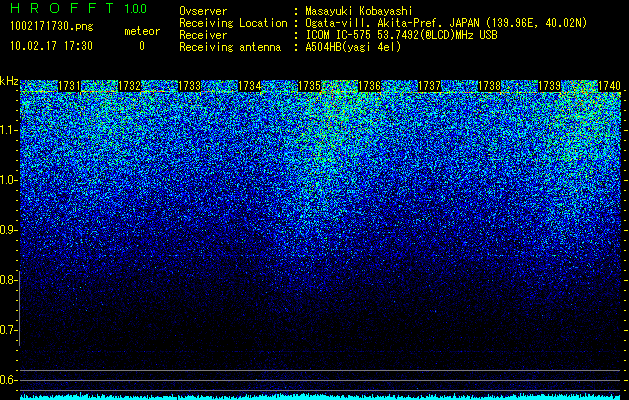
Task: Click the kHz axis unit label
Action: tap(9, 81)
